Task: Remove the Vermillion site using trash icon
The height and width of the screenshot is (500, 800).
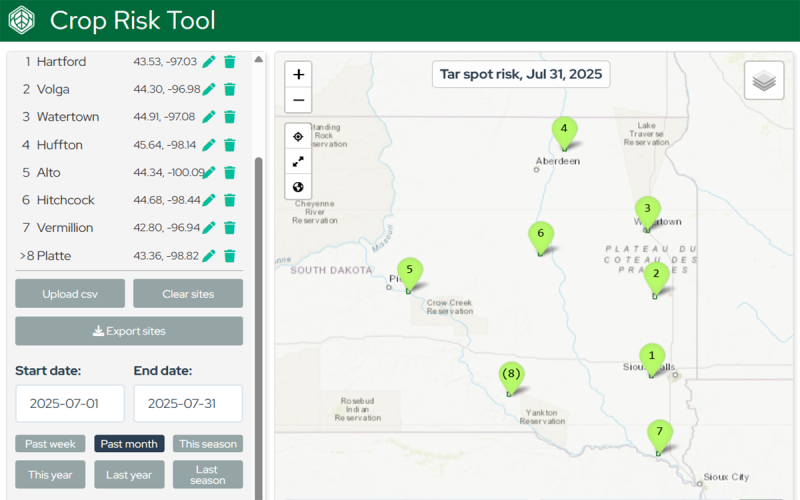Action: point(229,228)
